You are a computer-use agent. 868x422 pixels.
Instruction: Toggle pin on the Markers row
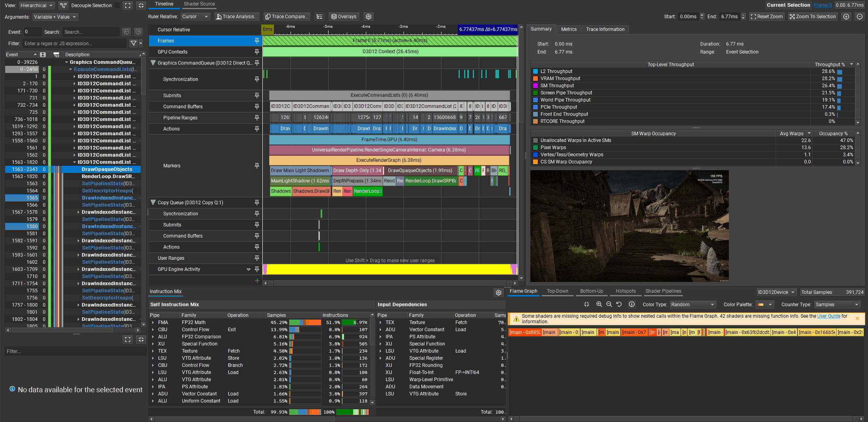(x=257, y=166)
